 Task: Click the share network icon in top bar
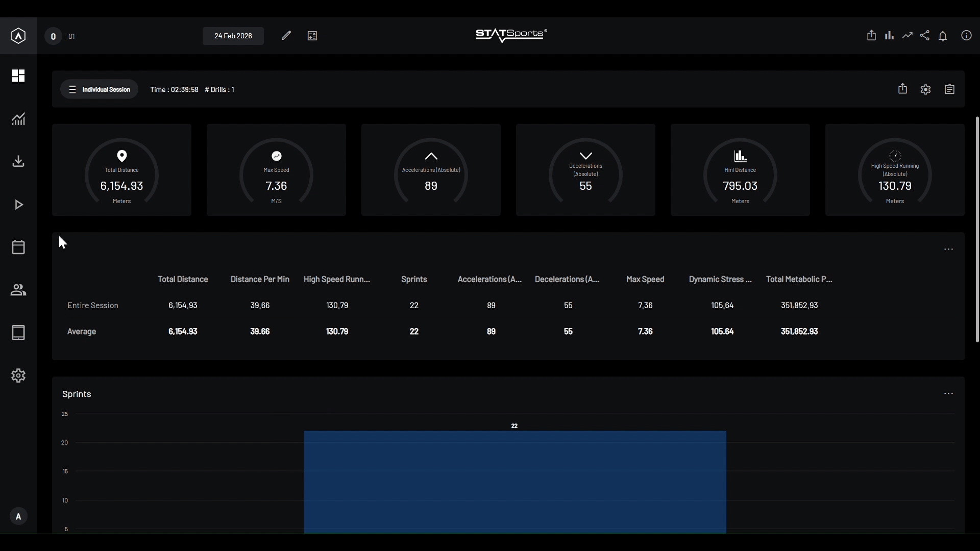click(x=925, y=35)
